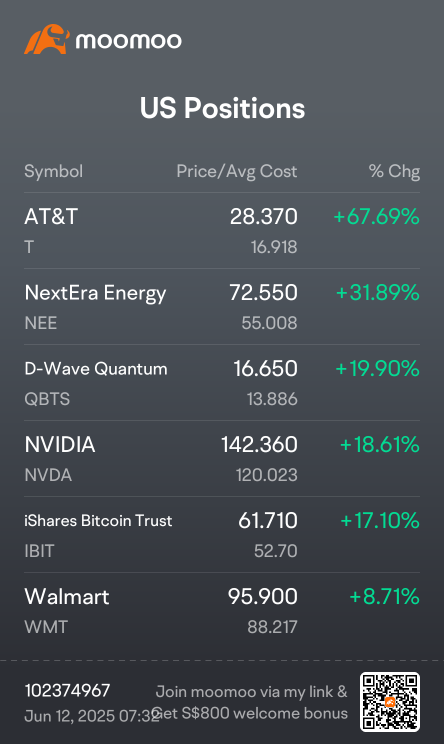Click the NVDA ticker symbol
The height and width of the screenshot is (744, 444).
pos(48,475)
